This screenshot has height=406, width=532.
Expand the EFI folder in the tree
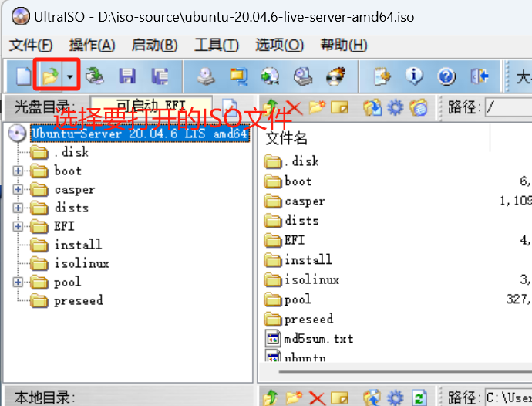(x=18, y=226)
